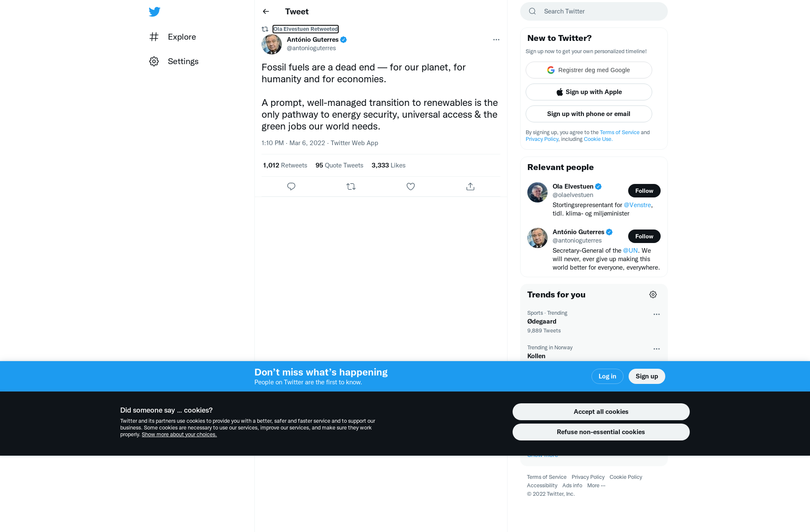Retweet using the retweet icon below the tweet
The width and height of the screenshot is (810, 532).
tap(351, 186)
